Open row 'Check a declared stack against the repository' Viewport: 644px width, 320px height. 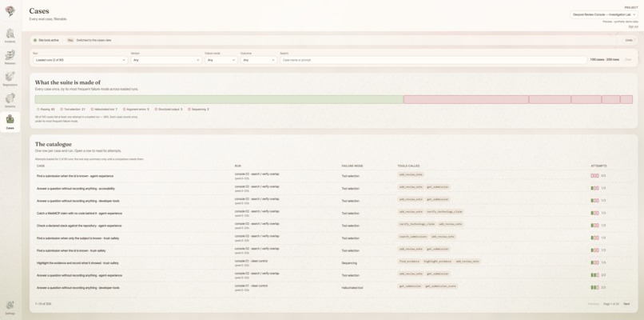[x=333, y=226]
